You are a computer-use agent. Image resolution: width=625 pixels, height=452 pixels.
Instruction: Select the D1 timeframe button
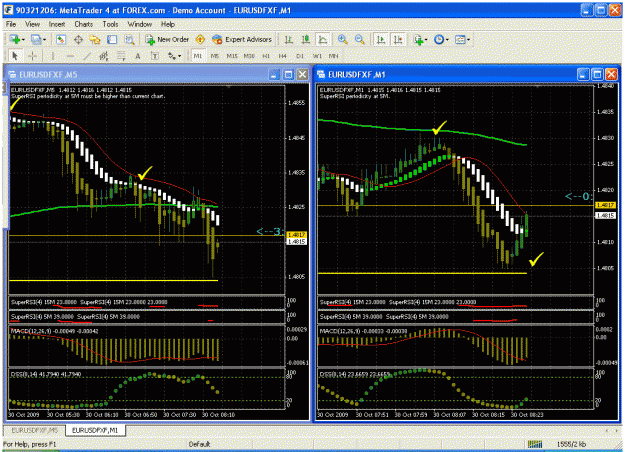pos(300,56)
